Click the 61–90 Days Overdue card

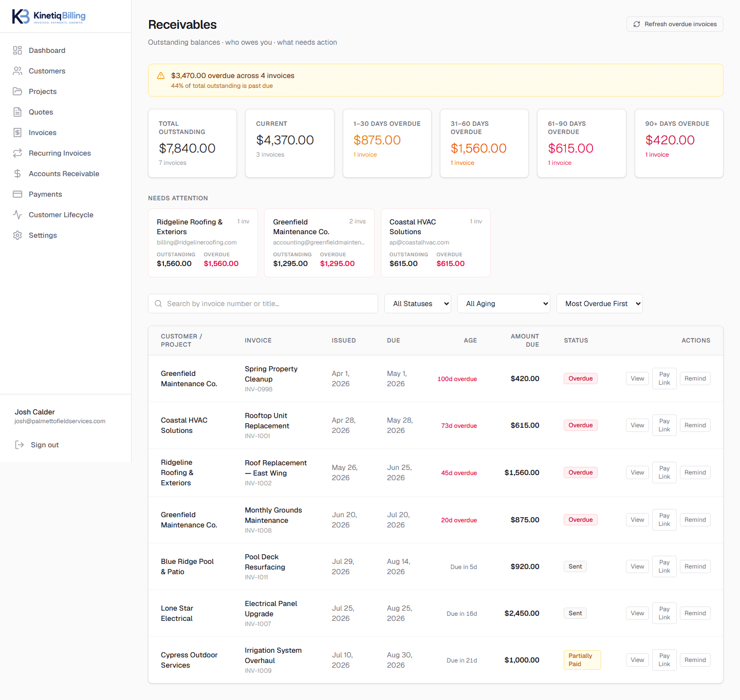(582, 143)
